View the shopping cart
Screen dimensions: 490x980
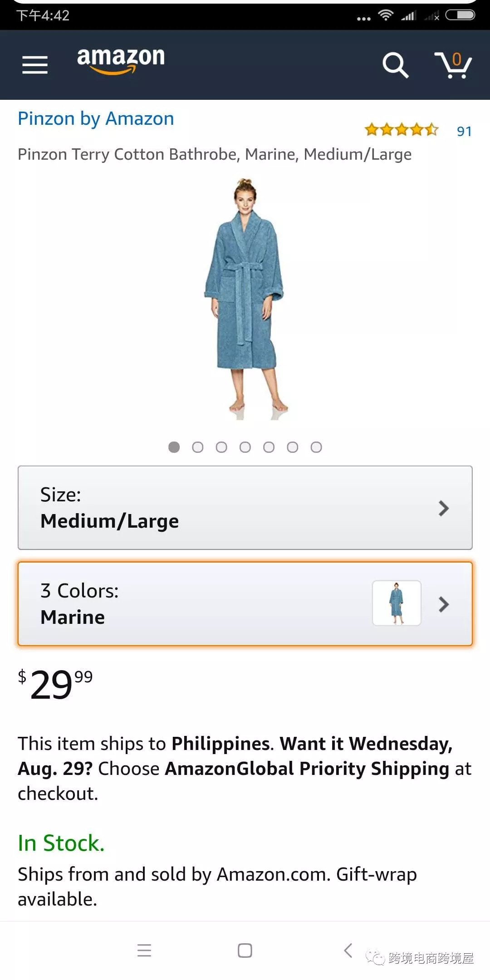tap(453, 65)
